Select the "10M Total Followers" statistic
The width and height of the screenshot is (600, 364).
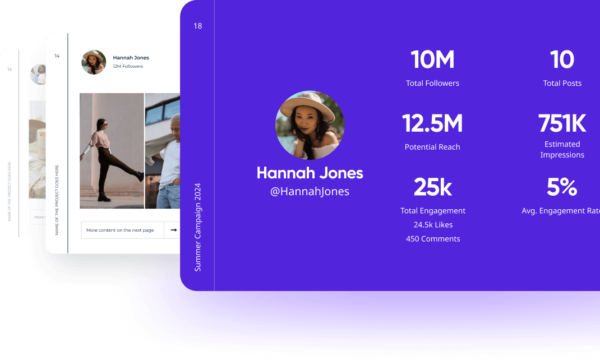click(432, 67)
